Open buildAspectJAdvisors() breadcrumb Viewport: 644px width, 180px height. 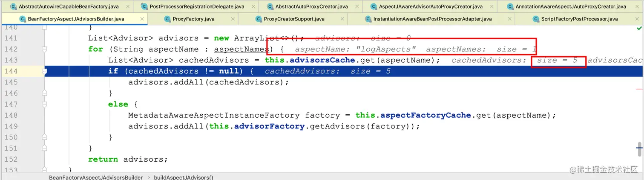pos(184,177)
